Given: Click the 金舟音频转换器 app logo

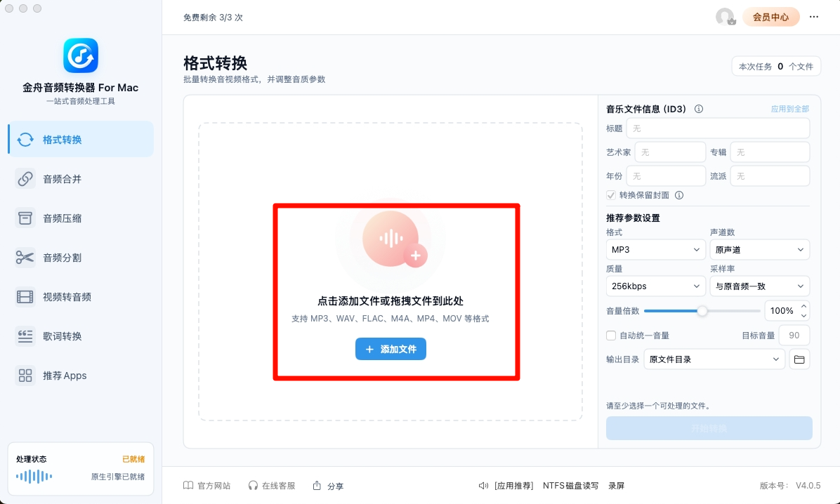Looking at the screenshot, I should tap(80, 55).
